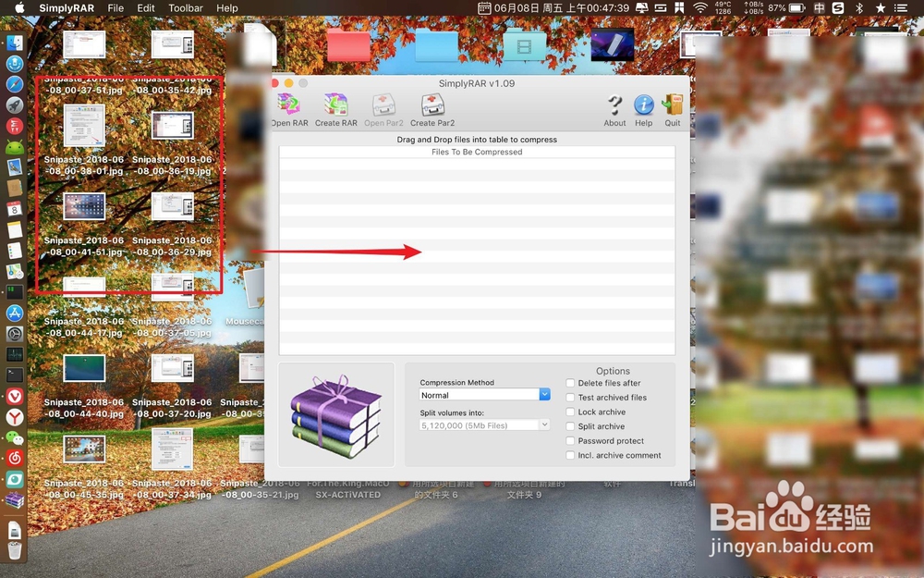Open the Help menu in menu bar
The height and width of the screenshot is (578, 924).
pos(227,8)
